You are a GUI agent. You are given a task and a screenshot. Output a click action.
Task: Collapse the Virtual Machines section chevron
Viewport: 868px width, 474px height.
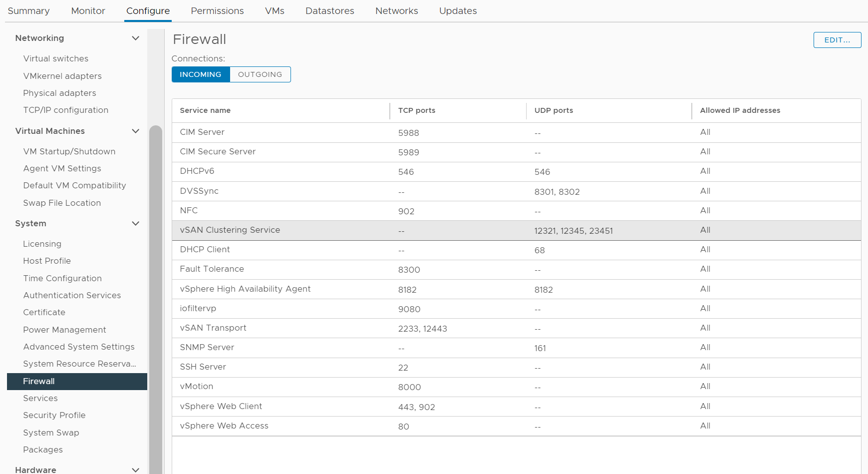pos(135,131)
